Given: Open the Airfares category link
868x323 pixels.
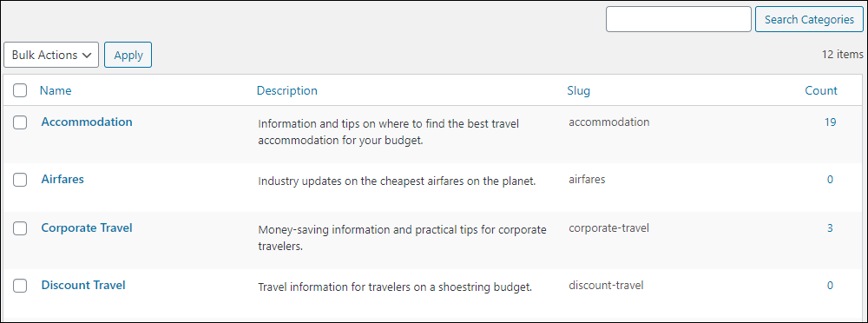Looking at the screenshot, I should [62, 179].
